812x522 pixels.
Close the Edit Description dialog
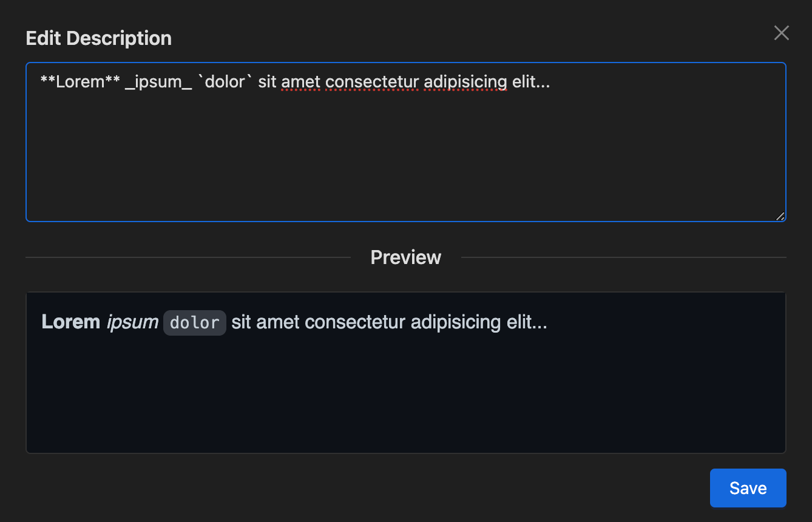(781, 33)
